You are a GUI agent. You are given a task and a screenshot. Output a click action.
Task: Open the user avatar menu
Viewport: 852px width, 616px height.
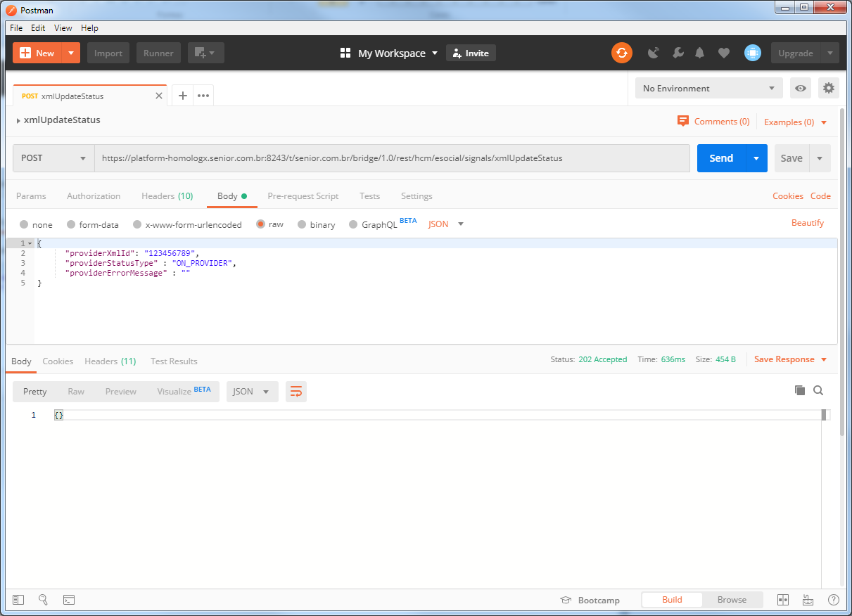[x=753, y=53]
